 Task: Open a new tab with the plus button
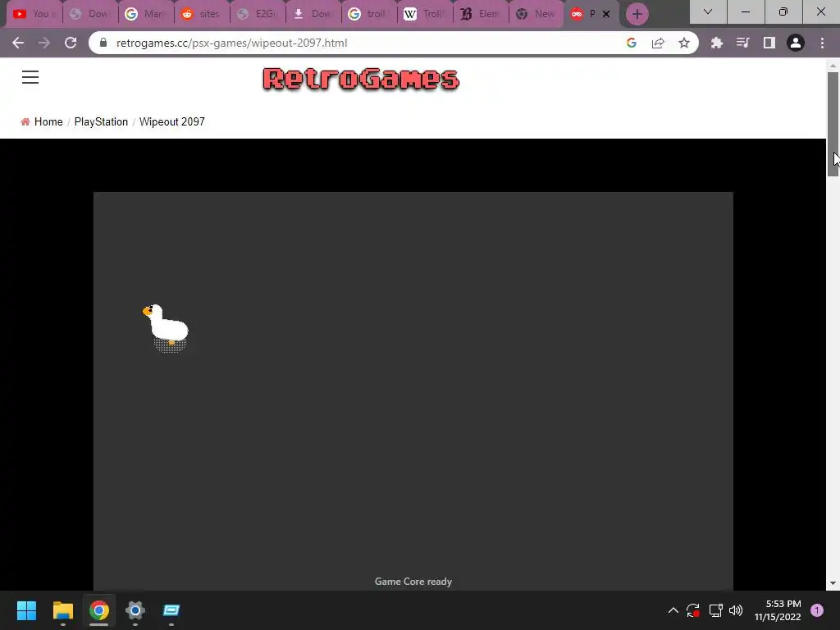tap(637, 14)
